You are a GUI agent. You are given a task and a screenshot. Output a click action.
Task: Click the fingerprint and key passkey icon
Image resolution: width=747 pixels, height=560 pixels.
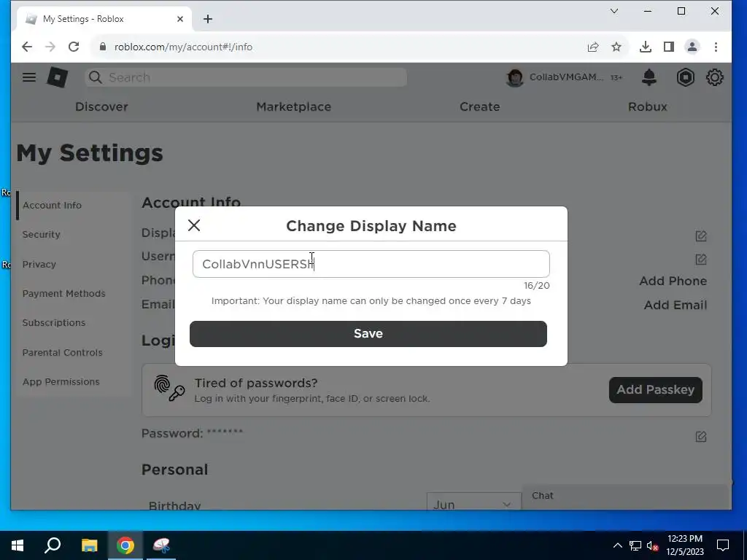tap(169, 388)
